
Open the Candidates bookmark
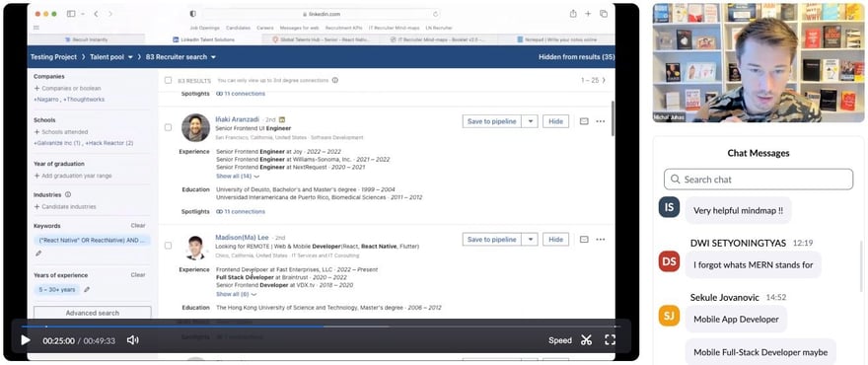click(238, 28)
